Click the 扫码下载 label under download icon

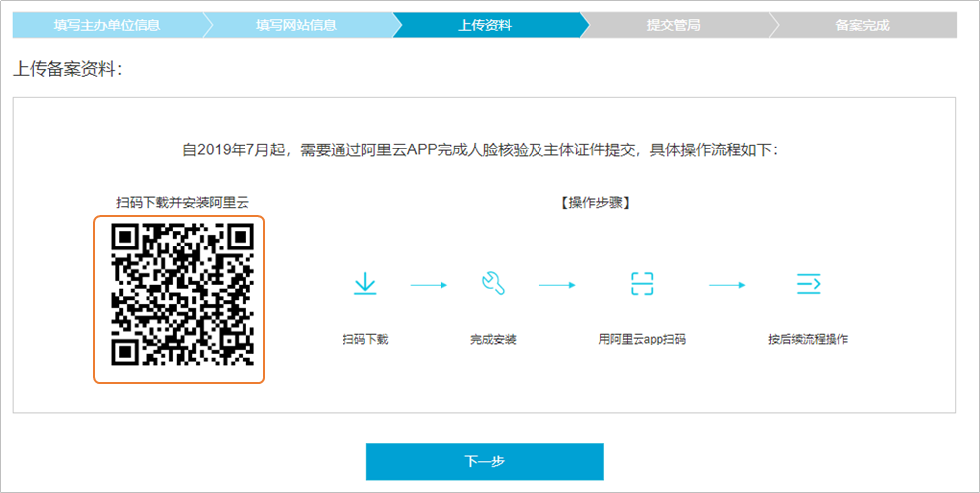pos(365,339)
